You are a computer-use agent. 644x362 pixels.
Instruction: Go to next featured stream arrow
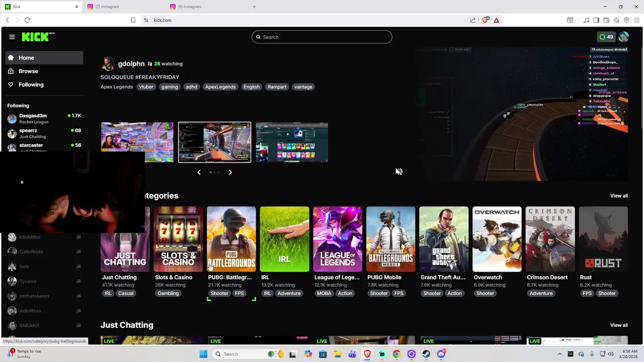(230, 172)
